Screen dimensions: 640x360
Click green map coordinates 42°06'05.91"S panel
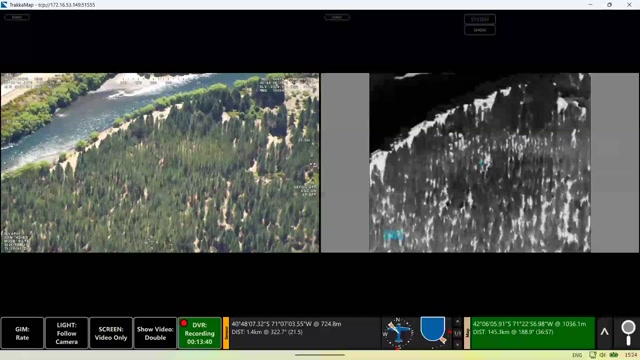pyautogui.click(x=532, y=333)
